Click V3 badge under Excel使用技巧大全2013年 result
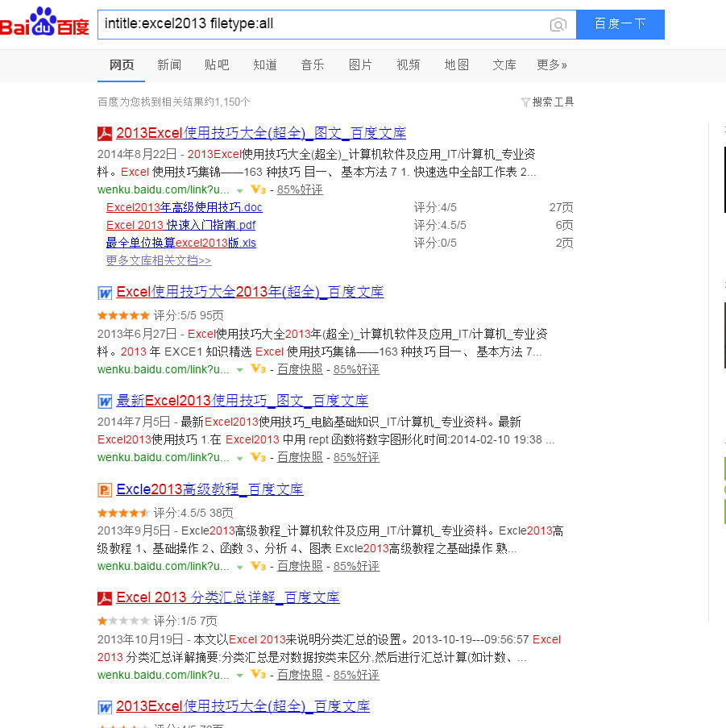726x728 pixels. (x=258, y=369)
